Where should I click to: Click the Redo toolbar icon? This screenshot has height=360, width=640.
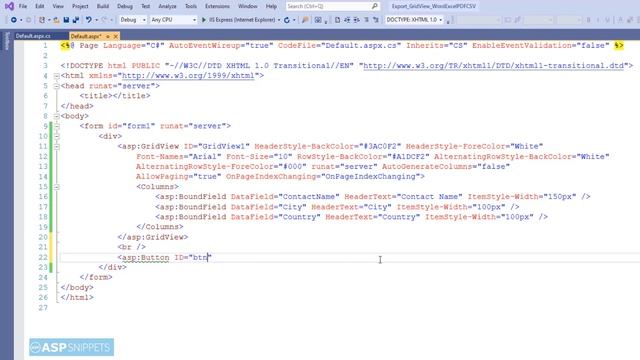[x=104, y=20]
